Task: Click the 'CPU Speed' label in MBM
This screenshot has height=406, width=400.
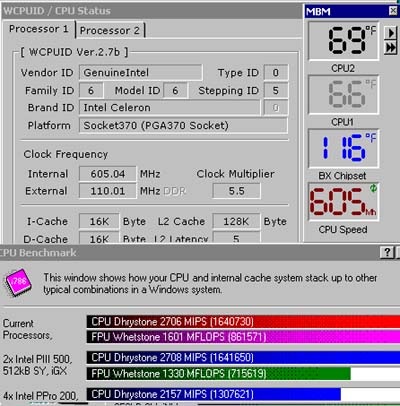Action: coord(343,230)
